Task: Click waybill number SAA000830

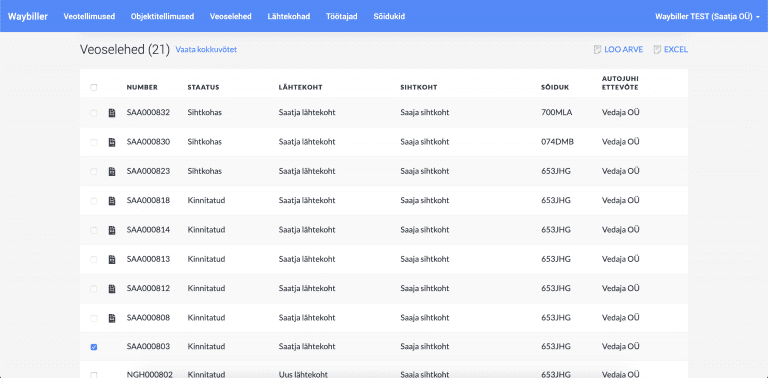Action: point(148,142)
